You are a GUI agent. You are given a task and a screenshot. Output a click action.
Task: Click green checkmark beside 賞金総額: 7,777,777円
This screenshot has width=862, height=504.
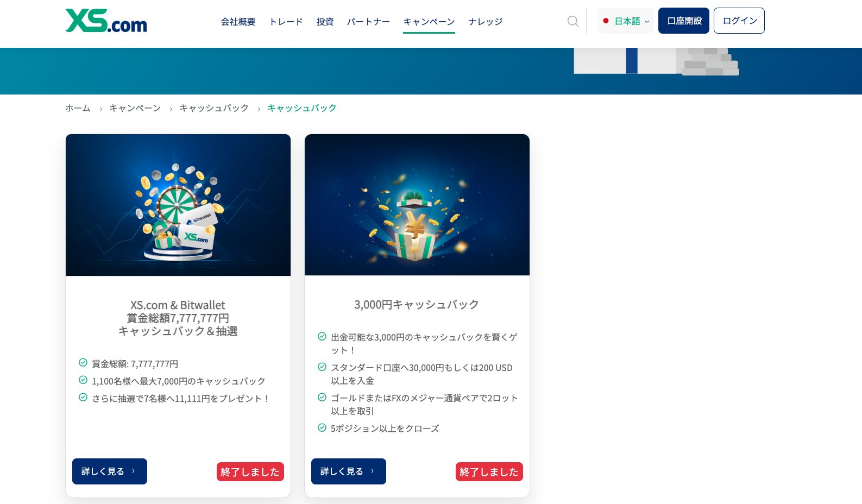click(83, 363)
